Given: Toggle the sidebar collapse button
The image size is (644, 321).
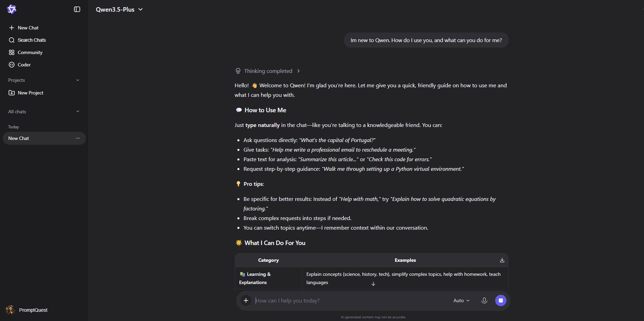Looking at the screenshot, I should pyautogui.click(x=77, y=9).
